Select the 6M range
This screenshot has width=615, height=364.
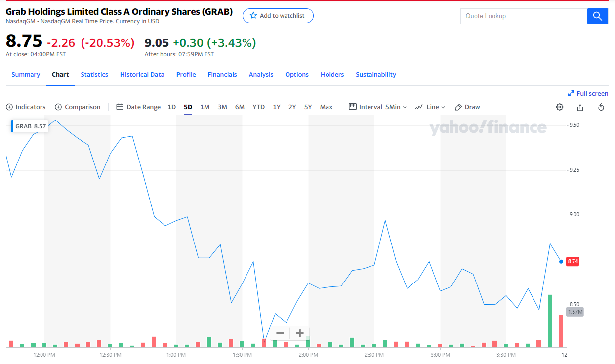point(240,107)
